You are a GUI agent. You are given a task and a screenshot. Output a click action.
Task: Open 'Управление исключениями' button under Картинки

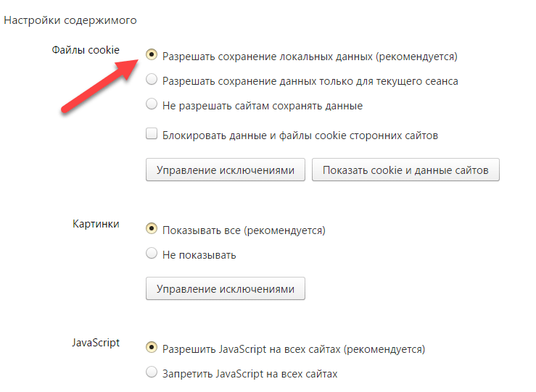tap(226, 288)
